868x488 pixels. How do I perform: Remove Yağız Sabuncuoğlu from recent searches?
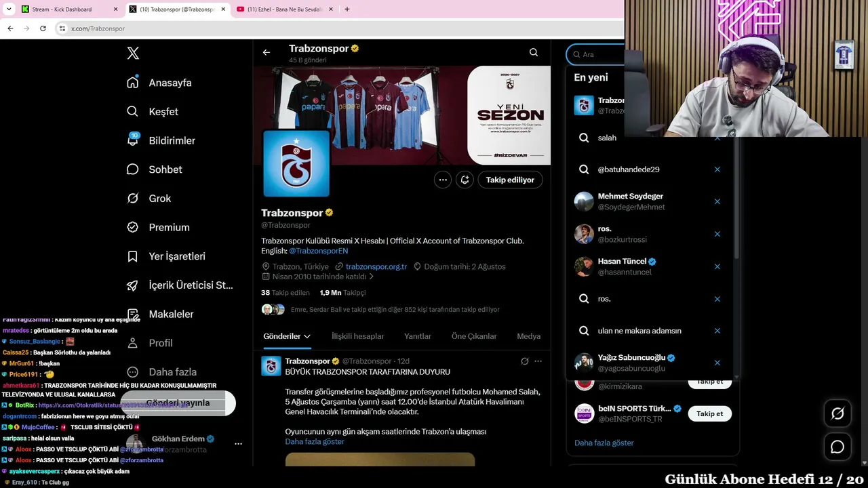[x=717, y=363]
